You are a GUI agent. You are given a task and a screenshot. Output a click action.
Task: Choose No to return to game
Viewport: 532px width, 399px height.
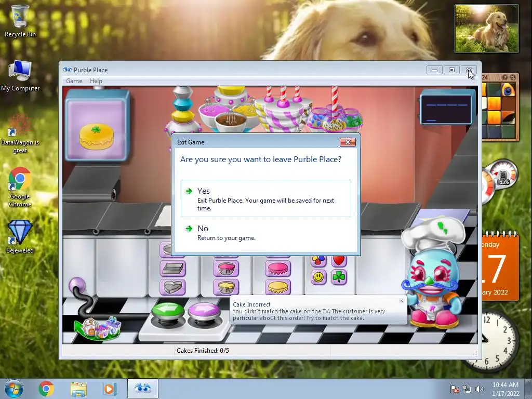click(265, 233)
